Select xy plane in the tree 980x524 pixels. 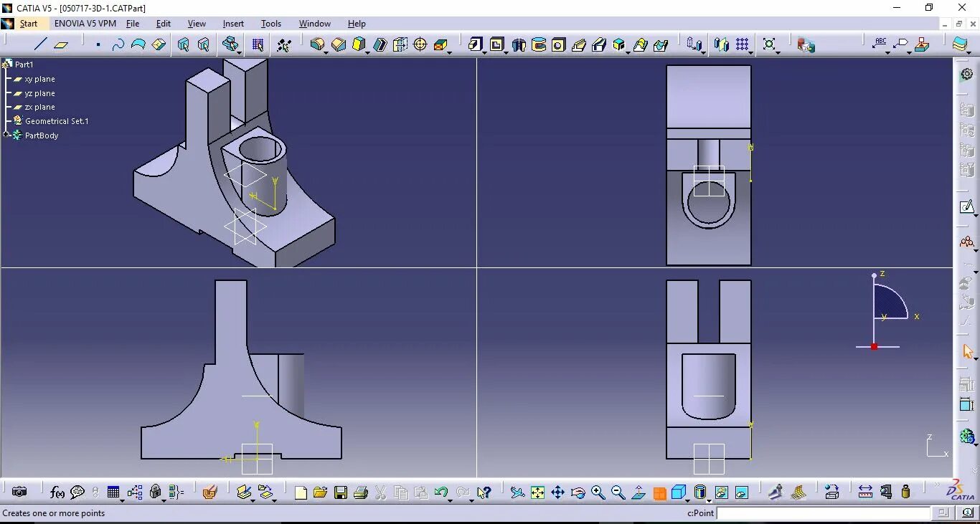pyautogui.click(x=39, y=79)
